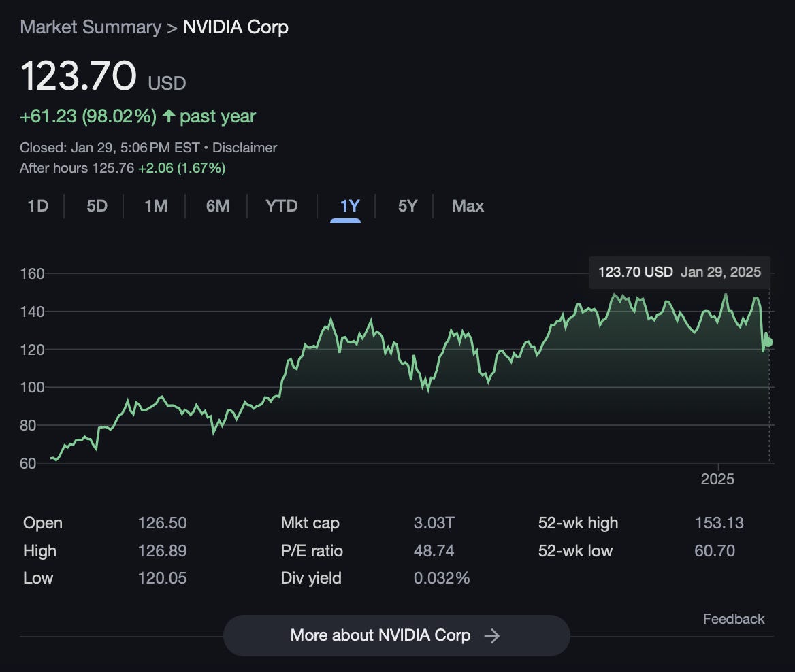
Task: Click the arrow on More about NVIDIA
Action: pos(492,635)
